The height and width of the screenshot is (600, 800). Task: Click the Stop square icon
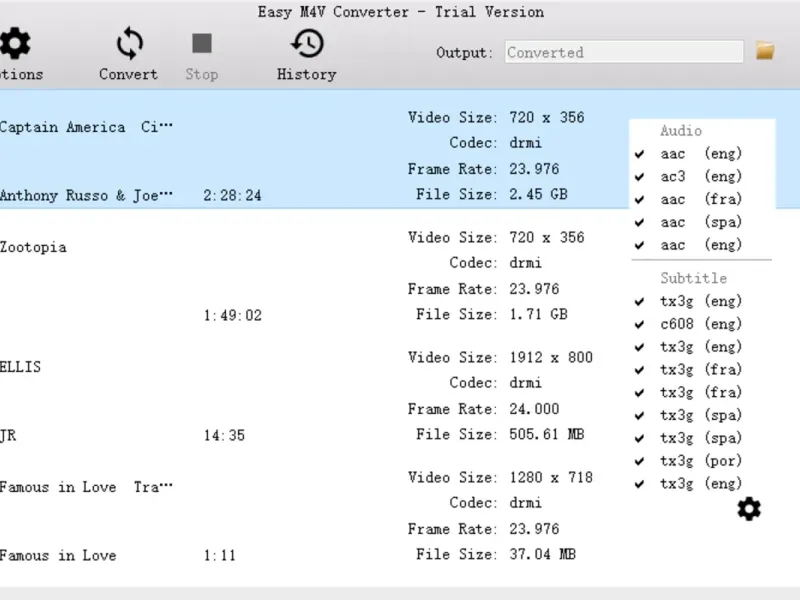point(202,43)
